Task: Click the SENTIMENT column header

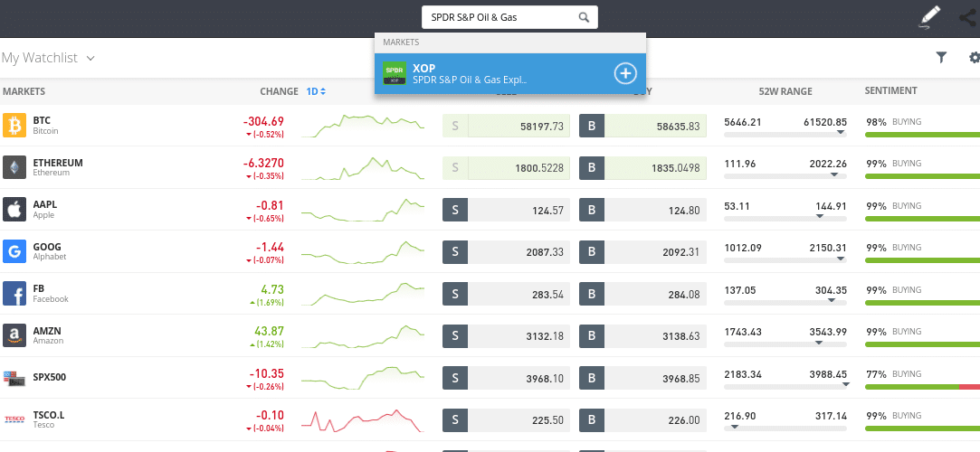Action: click(890, 90)
